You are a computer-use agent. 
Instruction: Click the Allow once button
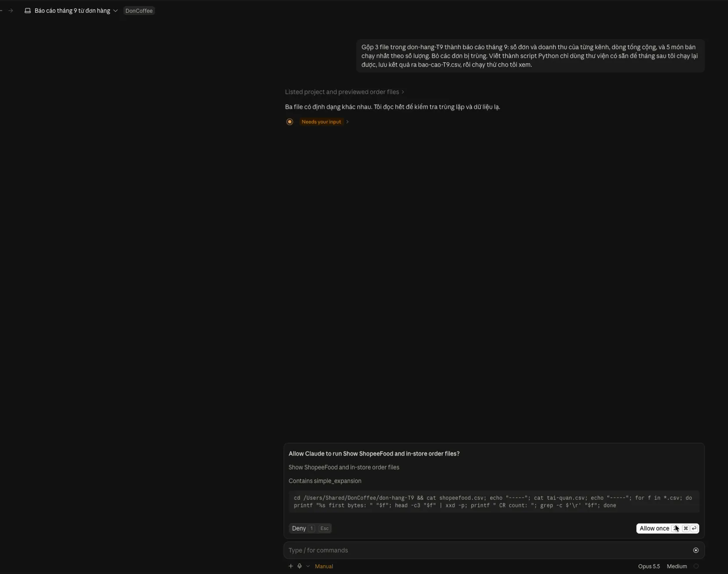(667, 528)
